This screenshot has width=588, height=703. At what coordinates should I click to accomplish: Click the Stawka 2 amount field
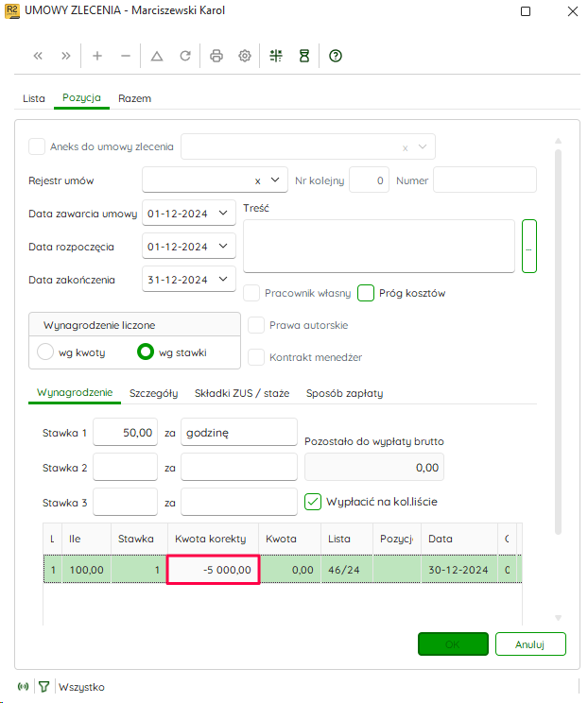coord(125,467)
